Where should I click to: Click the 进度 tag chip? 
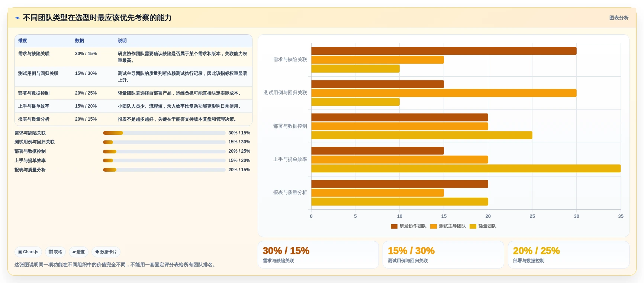pos(78,252)
